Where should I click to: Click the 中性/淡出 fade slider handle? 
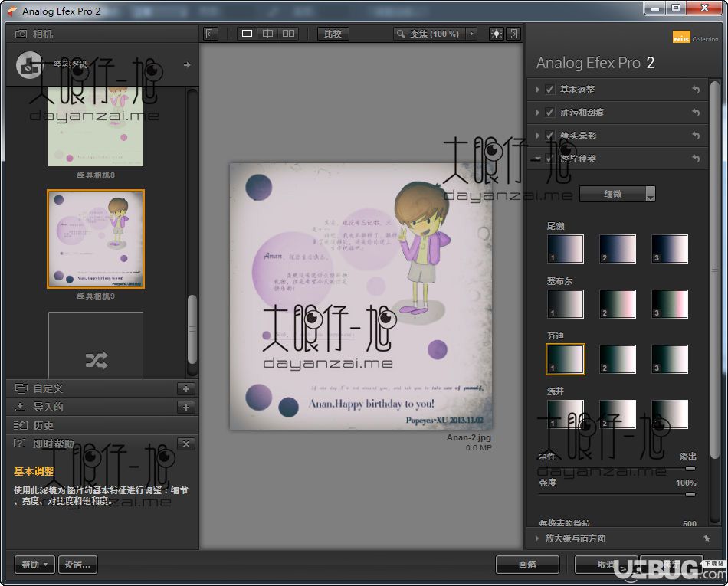690,468
